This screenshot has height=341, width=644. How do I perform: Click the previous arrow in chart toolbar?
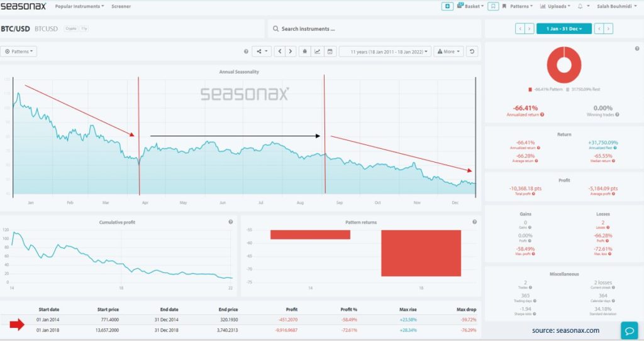(280, 51)
